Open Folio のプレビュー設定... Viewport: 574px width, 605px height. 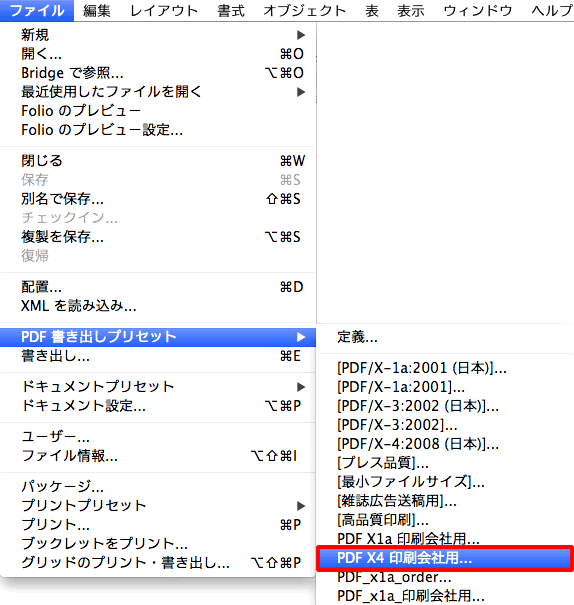pos(158,130)
